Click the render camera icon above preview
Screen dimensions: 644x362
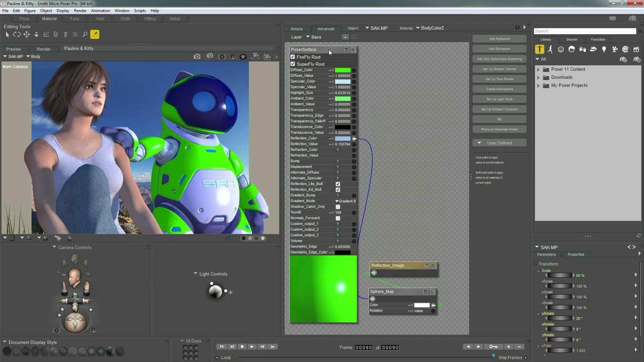tap(197, 56)
